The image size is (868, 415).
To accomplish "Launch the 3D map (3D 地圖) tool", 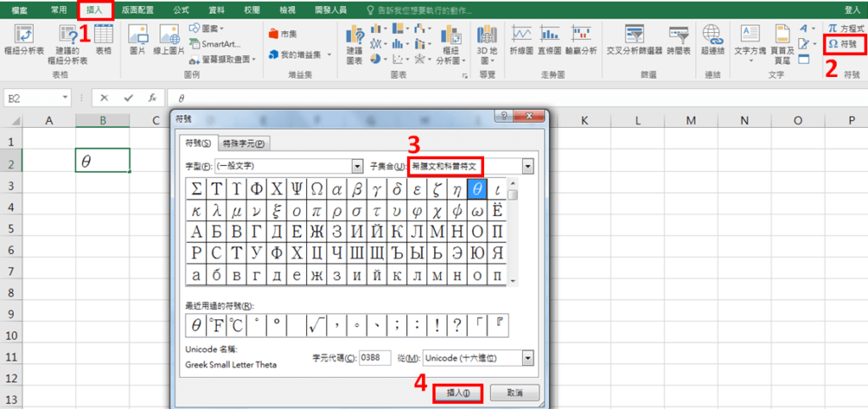I will [487, 40].
